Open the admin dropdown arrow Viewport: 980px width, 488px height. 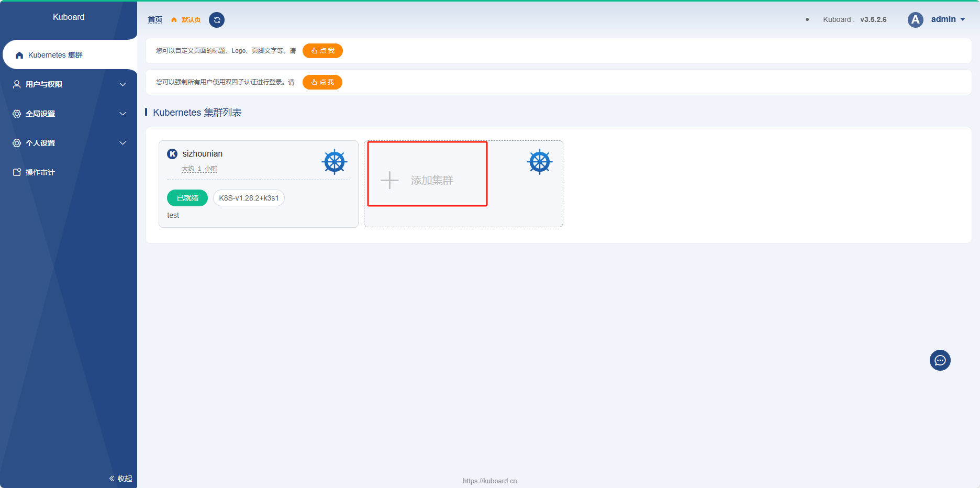point(963,19)
